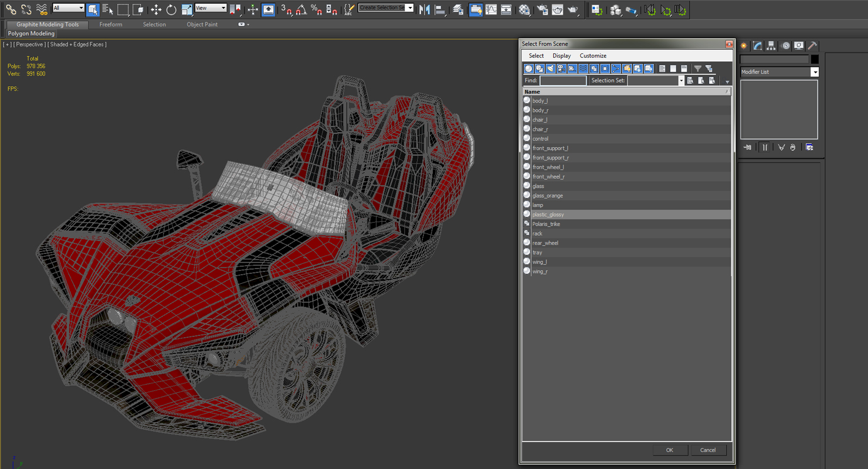
Task: Toggle the Spinner Snap button
Action: [x=331, y=9]
